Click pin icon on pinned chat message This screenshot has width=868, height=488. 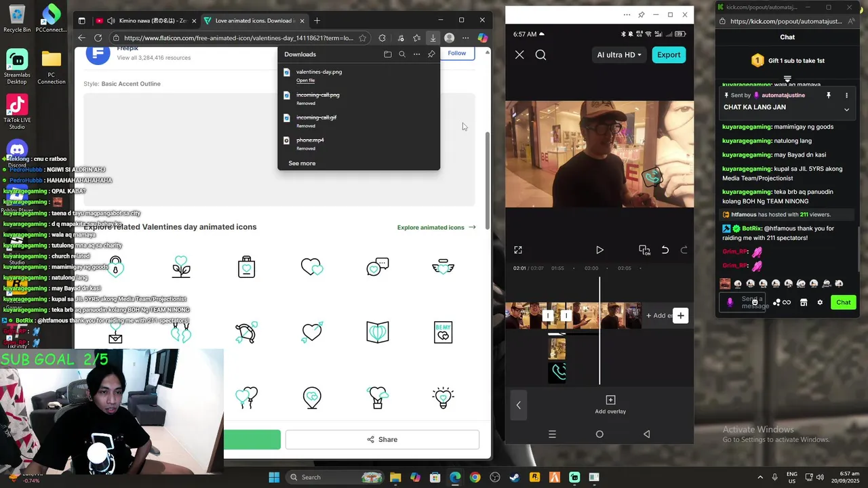828,96
